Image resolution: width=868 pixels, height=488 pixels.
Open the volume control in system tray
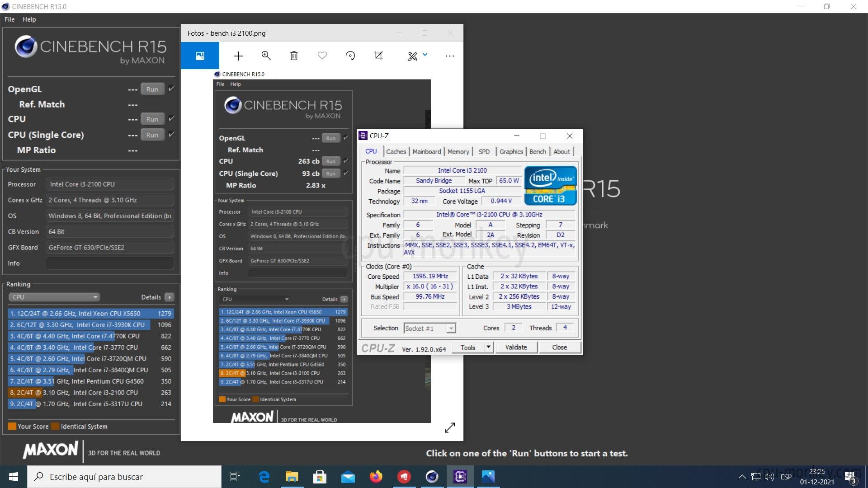[769, 477]
